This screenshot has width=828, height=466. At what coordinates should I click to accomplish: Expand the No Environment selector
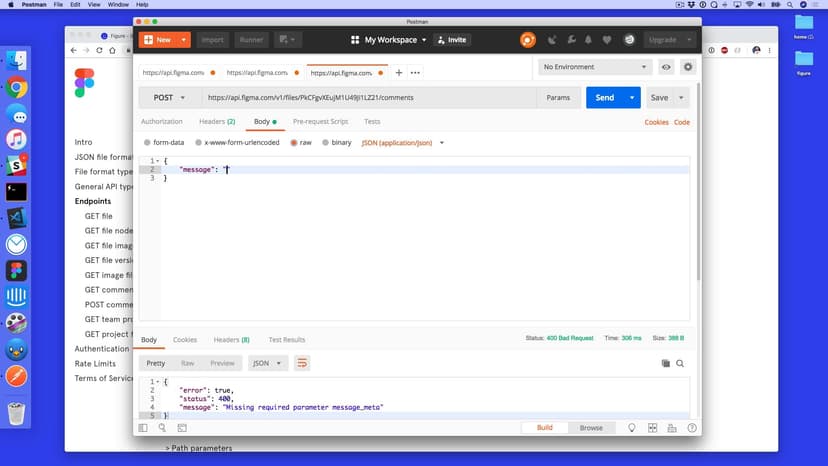pyautogui.click(x=596, y=67)
